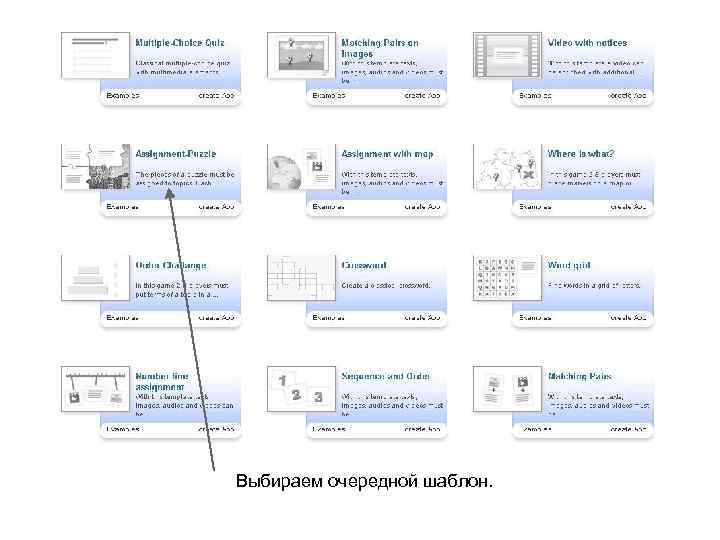Open the Order Challenge thumbnail
Screen dimensions: 720x540
point(96,278)
